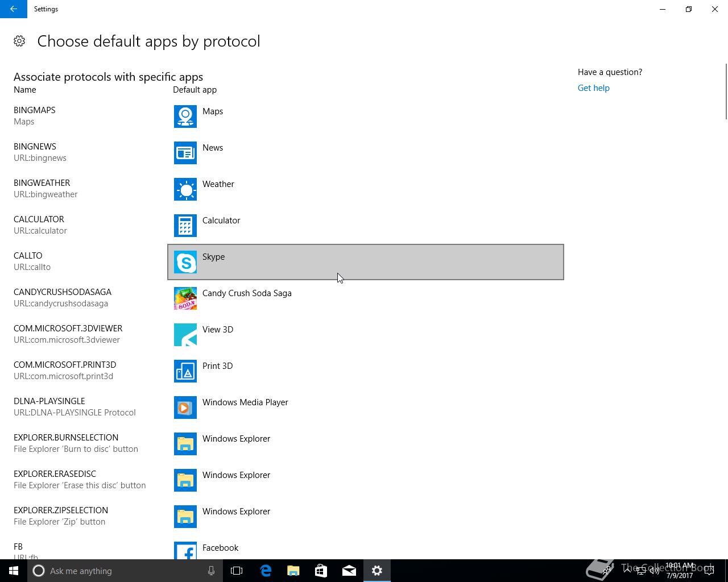This screenshot has width=728, height=582.
Task: Change default app Candy Crush Soda Saga
Action: click(x=366, y=298)
